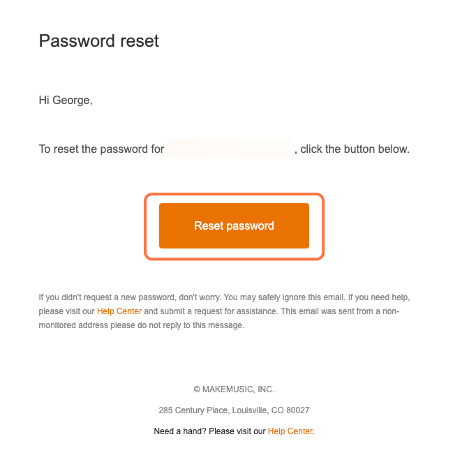Image resolution: width=476 pixels, height=453 pixels.
Task: Click the orange Reset password button
Action: coord(234,225)
